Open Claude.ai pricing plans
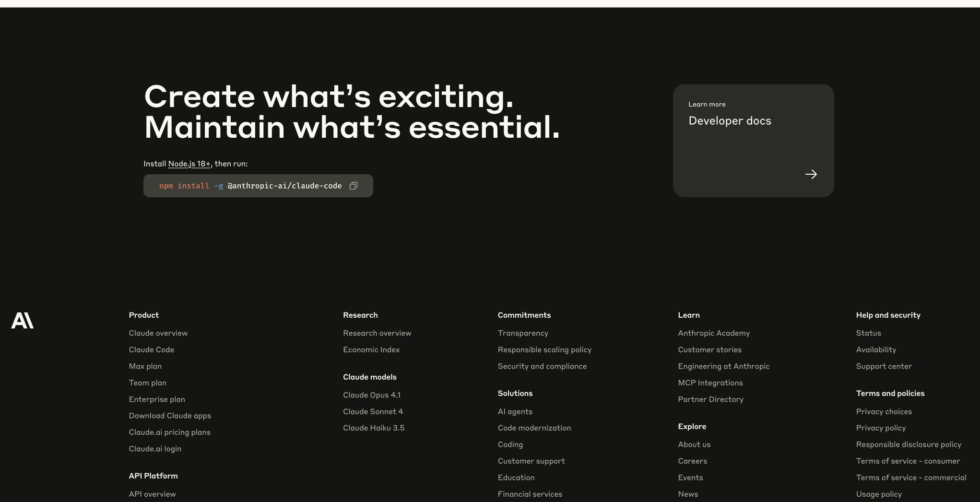 170,432
